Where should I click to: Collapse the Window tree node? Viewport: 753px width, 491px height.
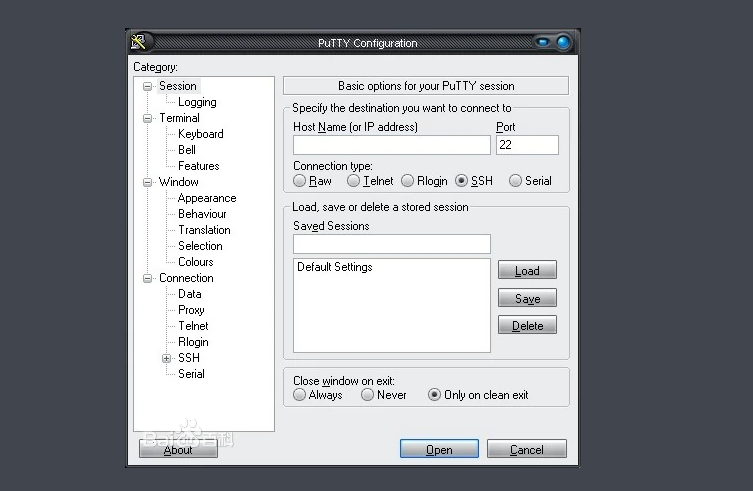[x=147, y=183]
